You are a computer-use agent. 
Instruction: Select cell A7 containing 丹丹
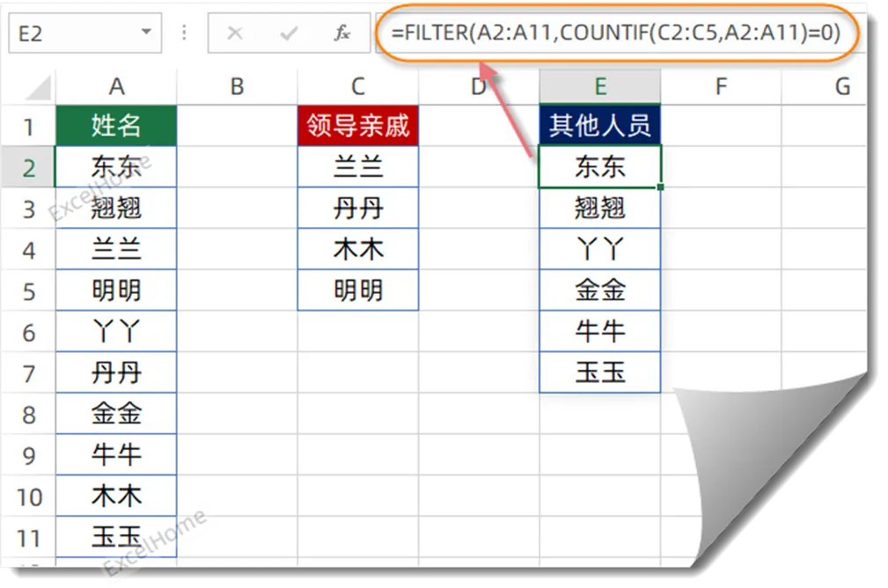tap(116, 372)
